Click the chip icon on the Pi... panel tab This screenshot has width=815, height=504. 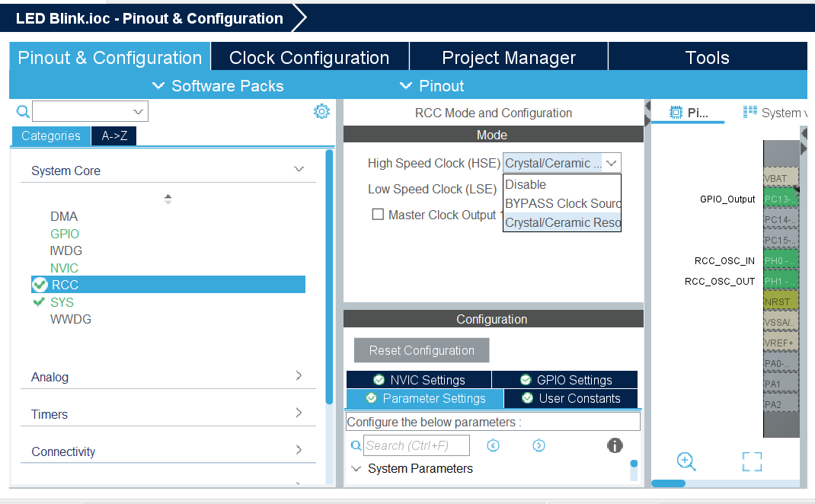point(675,111)
